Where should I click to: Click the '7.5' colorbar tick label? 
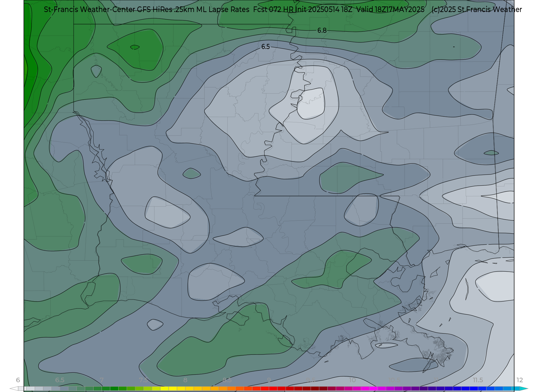(143, 380)
